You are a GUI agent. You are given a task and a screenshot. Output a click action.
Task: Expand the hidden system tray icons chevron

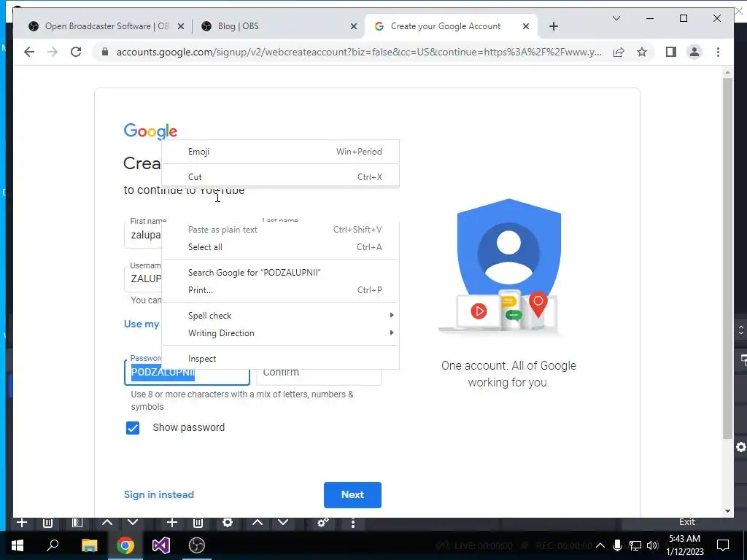point(600,545)
